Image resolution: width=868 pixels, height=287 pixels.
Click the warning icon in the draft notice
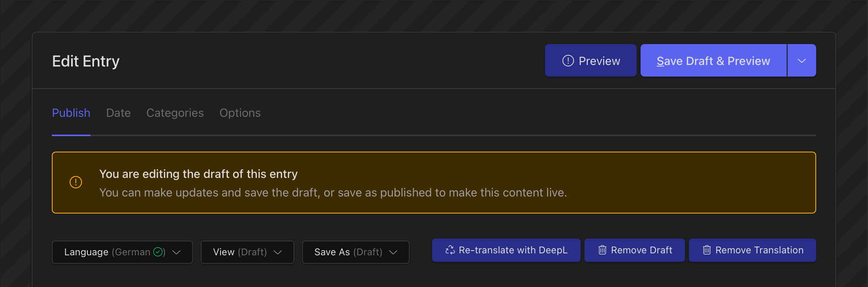pos(76,182)
